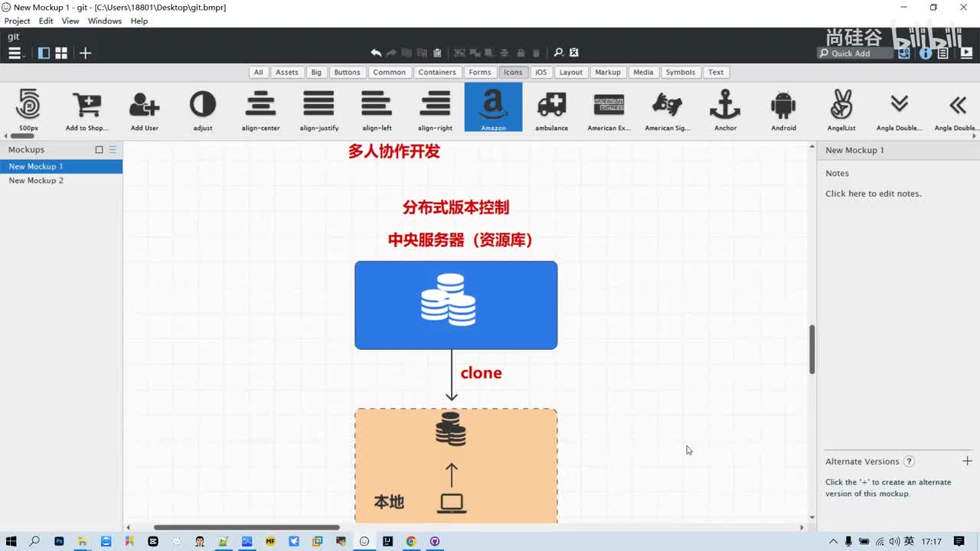Click the lock selection icon

[521, 53]
